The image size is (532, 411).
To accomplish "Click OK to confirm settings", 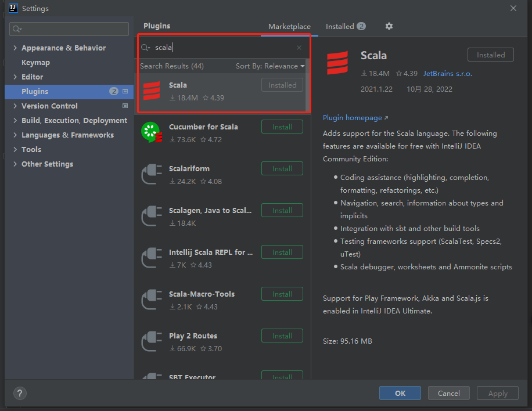I will tap(400, 393).
